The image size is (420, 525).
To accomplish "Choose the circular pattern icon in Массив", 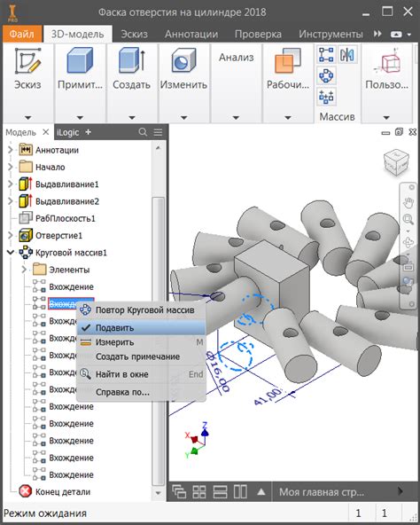I will click(x=325, y=76).
